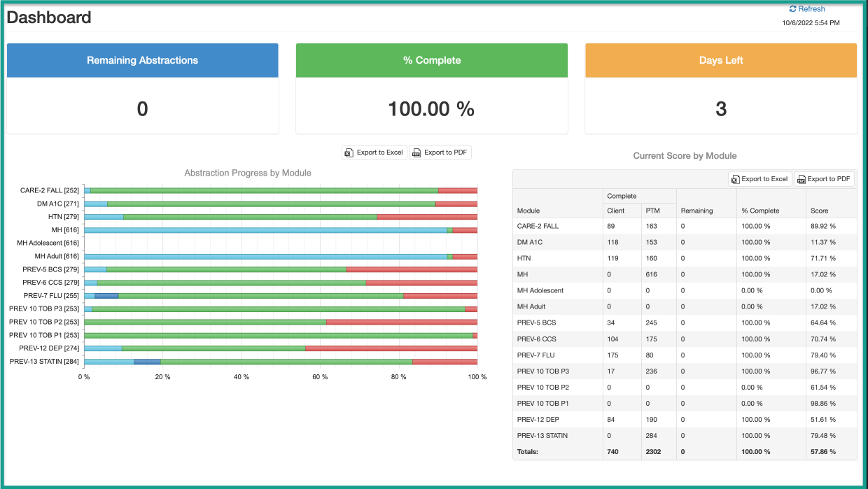Click the PREV-13 STATIN progress bar
Screen dimensions: 868x489
pos(280,362)
